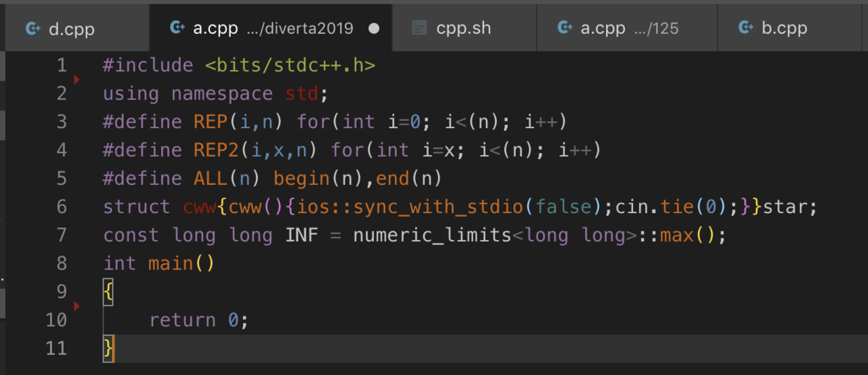Select the a.cpp diverta2019 tab
The image size is (868, 375).
click(271, 29)
